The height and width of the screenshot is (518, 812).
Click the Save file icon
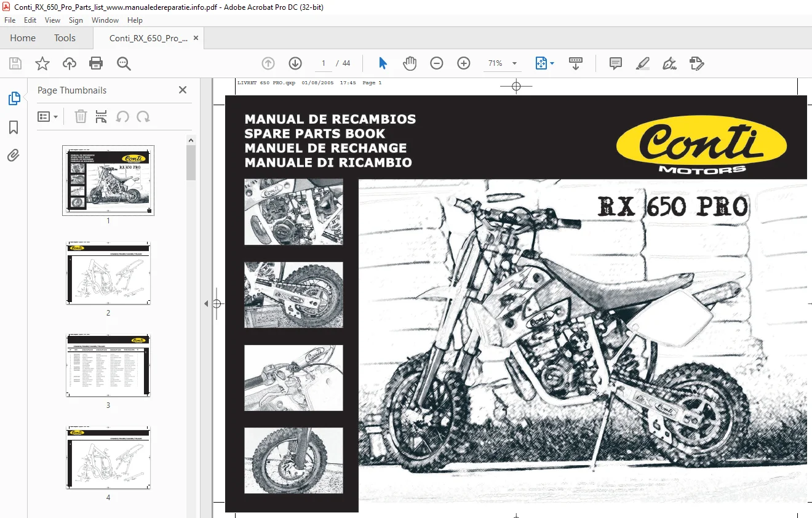[x=15, y=63]
